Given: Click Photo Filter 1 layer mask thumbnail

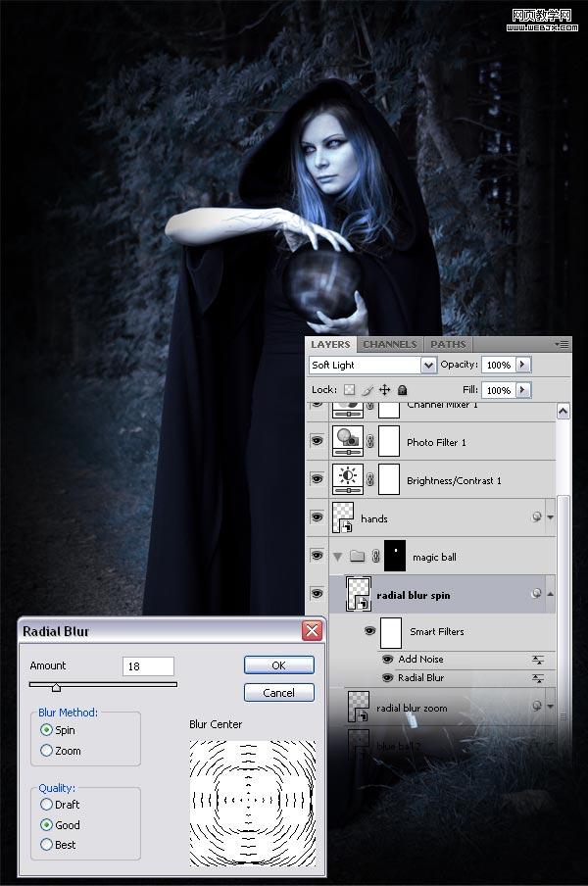Looking at the screenshot, I should [x=389, y=441].
